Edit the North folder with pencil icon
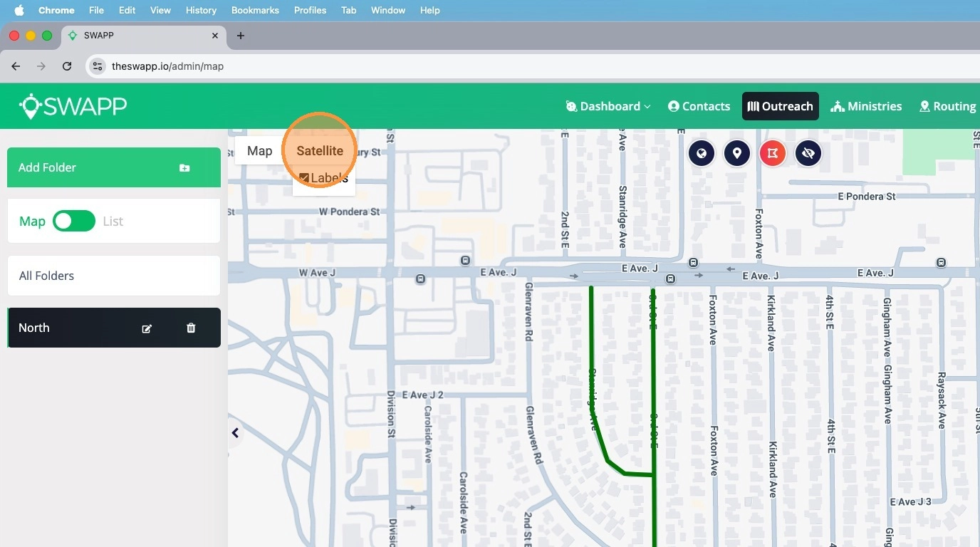 coord(147,328)
